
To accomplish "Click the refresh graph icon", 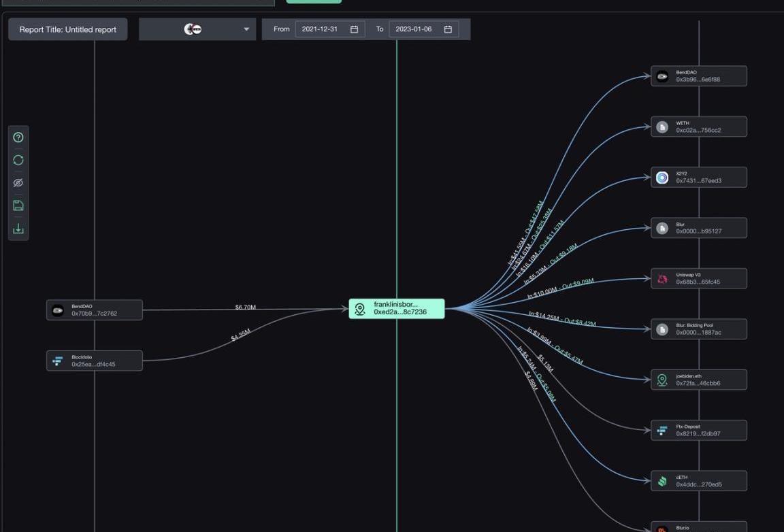I will [x=18, y=160].
